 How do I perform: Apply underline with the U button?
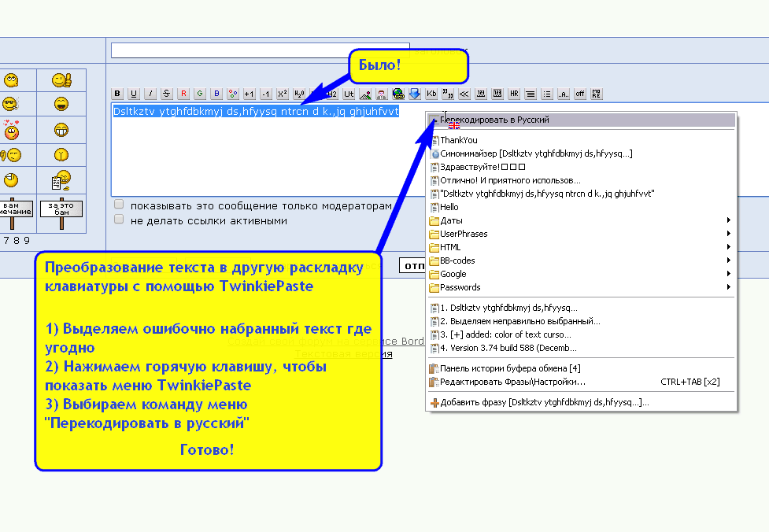pyautogui.click(x=133, y=94)
